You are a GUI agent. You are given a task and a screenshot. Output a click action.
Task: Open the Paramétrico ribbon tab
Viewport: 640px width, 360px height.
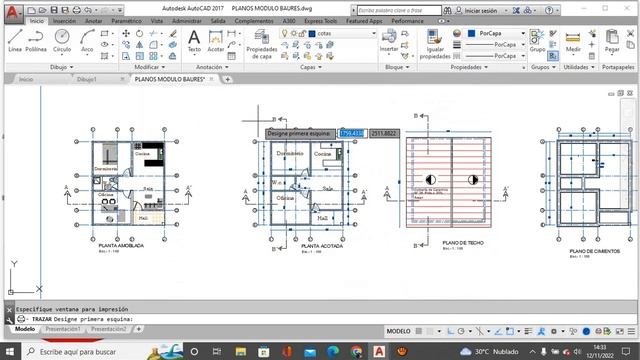[127, 21]
